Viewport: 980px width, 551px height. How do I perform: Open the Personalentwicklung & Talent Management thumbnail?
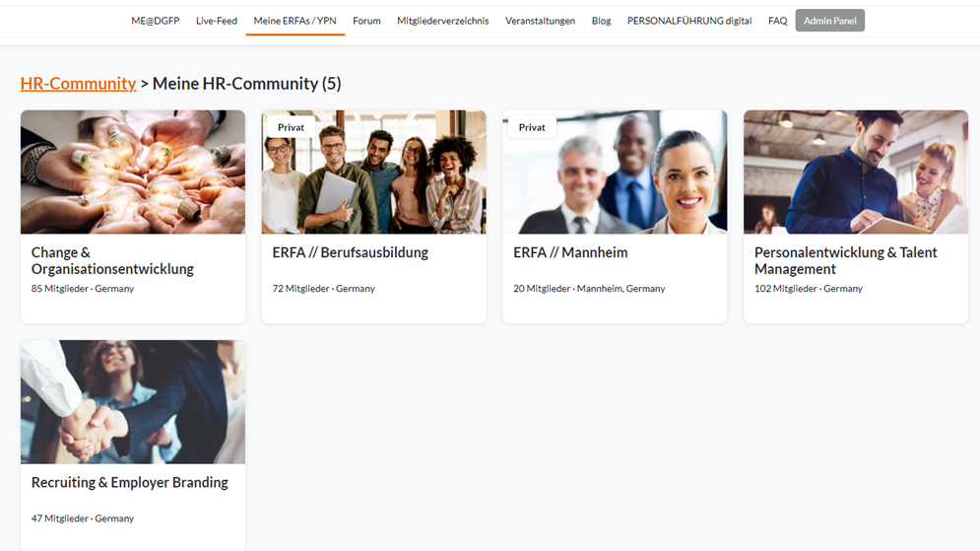(856, 172)
